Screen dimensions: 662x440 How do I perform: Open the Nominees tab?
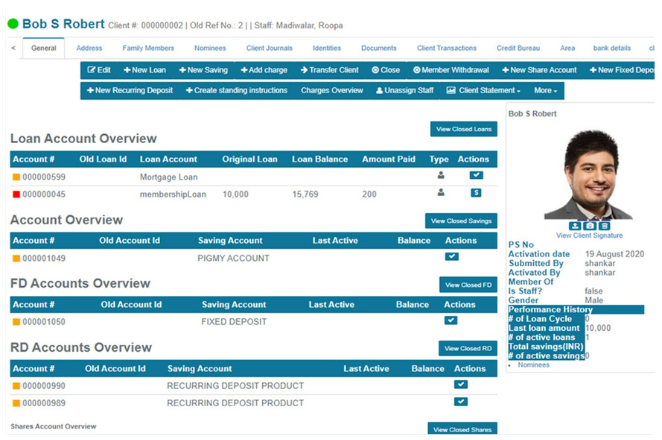(210, 48)
